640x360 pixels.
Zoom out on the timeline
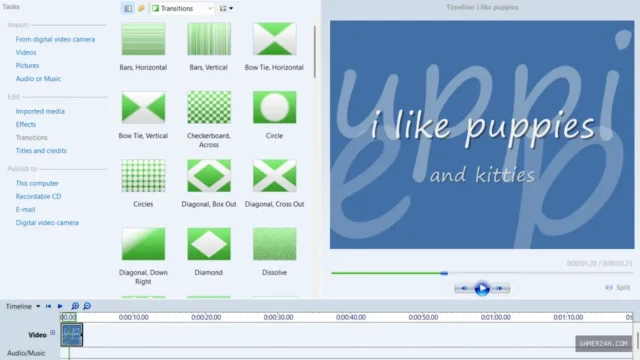pos(87,306)
